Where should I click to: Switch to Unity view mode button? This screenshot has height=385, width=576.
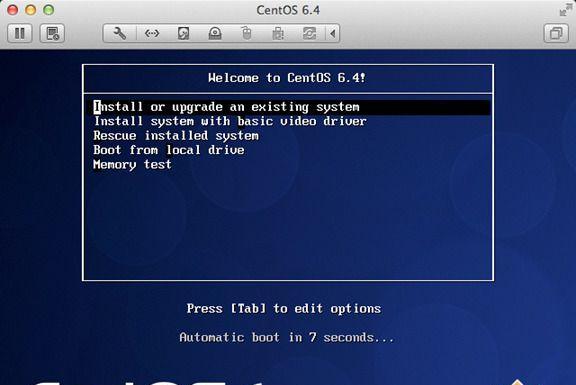pyautogui.click(x=556, y=33)
